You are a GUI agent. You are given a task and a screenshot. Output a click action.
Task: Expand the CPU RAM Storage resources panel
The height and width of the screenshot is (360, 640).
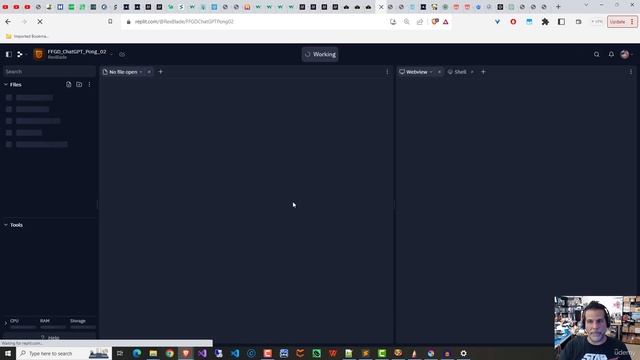pos(6,323)
